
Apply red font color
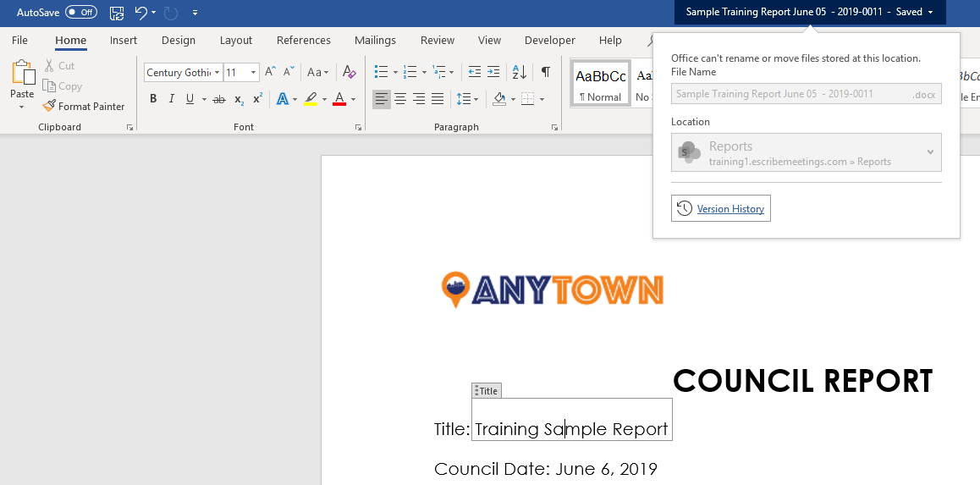coord(339,99)
